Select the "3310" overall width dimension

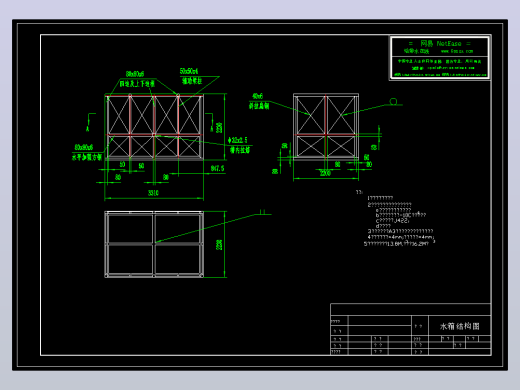click(x=153, y=193)
